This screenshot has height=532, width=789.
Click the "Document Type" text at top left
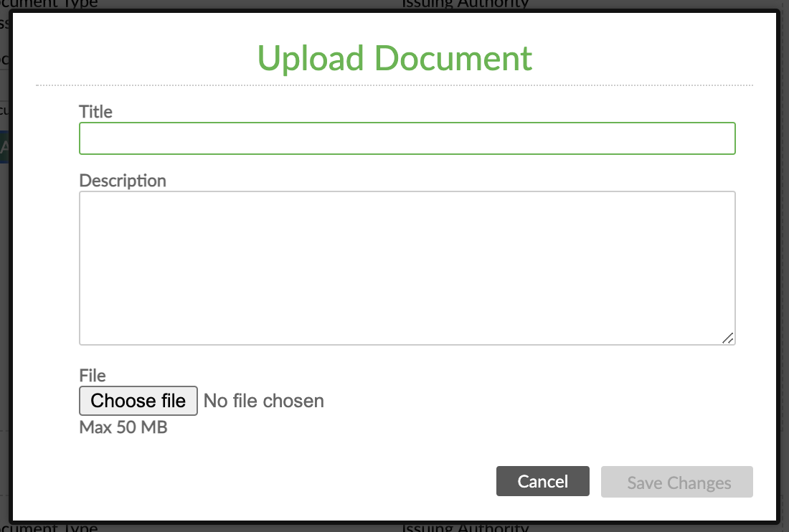50,4
